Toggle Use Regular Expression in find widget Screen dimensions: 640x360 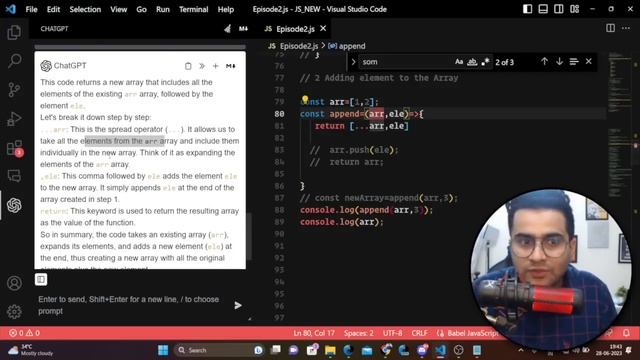point(485,62)
